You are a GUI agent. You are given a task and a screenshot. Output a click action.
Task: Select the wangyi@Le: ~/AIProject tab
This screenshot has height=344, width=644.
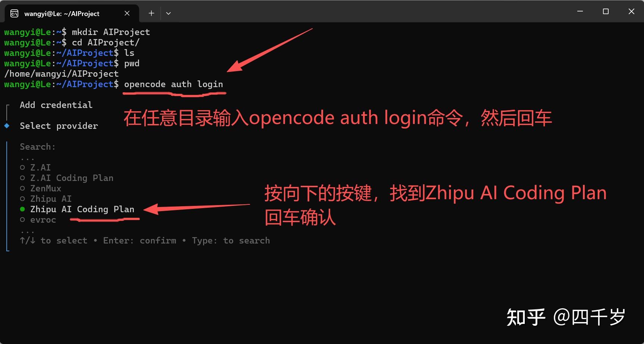(x=72, y=13)
